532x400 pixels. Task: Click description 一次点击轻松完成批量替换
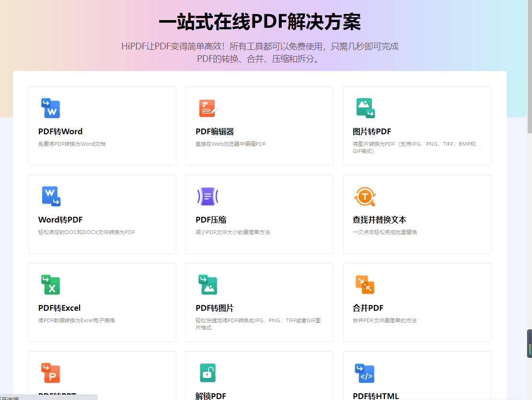coord(385,232)
